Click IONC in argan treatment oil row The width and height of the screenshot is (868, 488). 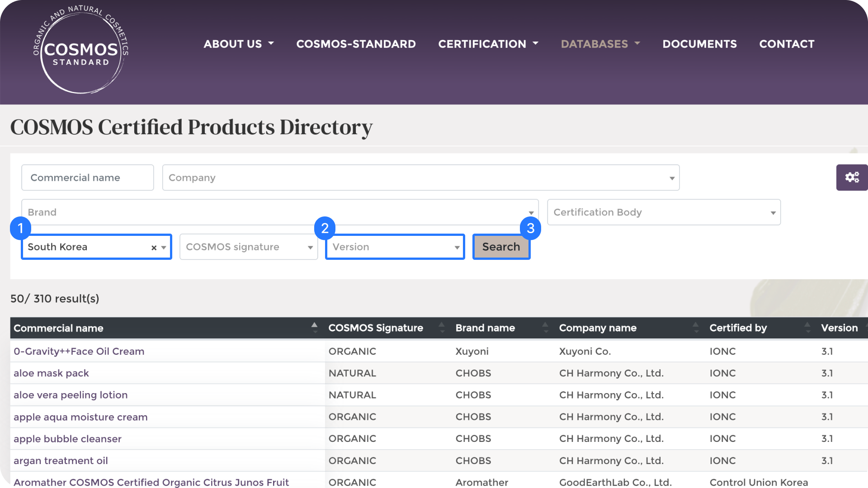pyautogui.click(x=722, y=461)
